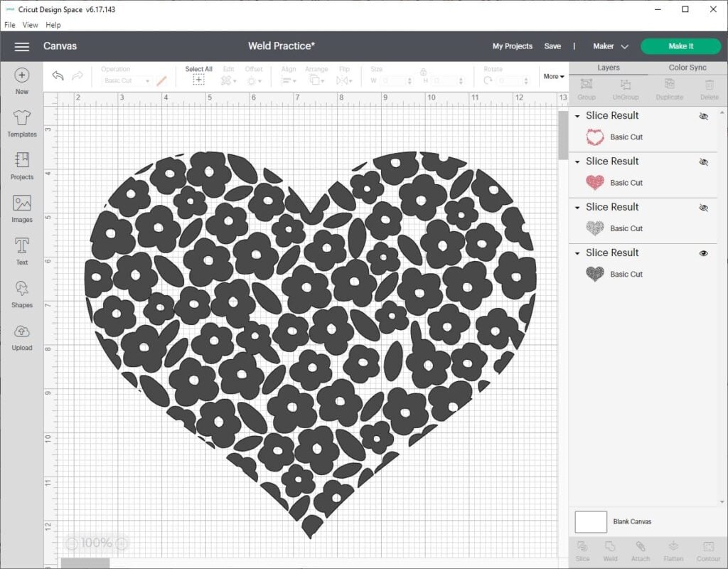
Task: Click the Height size input field
Action: click(x=446, y=81)
